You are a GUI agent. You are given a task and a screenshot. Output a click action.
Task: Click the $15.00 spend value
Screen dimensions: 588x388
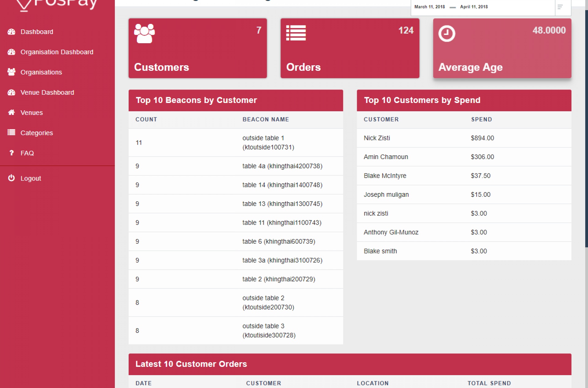481,195
